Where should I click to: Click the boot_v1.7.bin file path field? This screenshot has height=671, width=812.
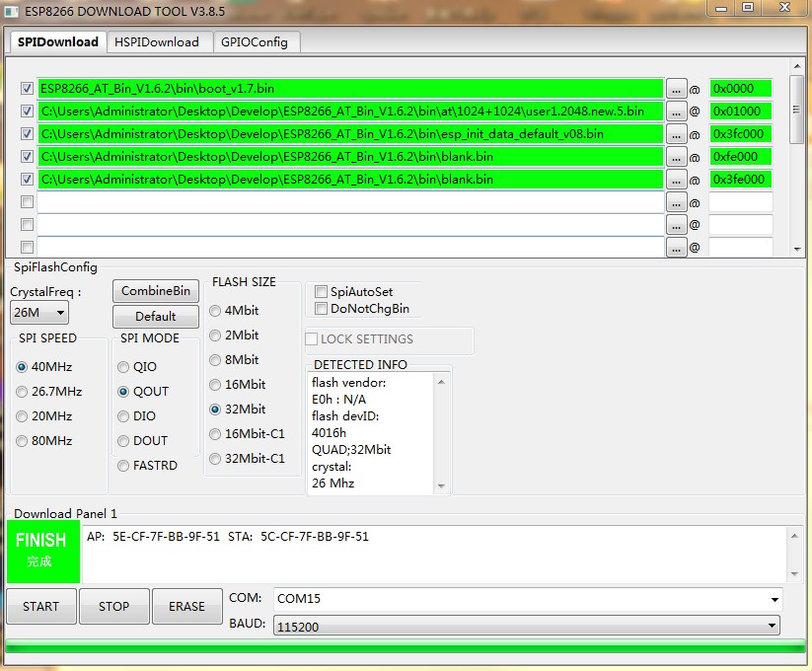(350, 89)
